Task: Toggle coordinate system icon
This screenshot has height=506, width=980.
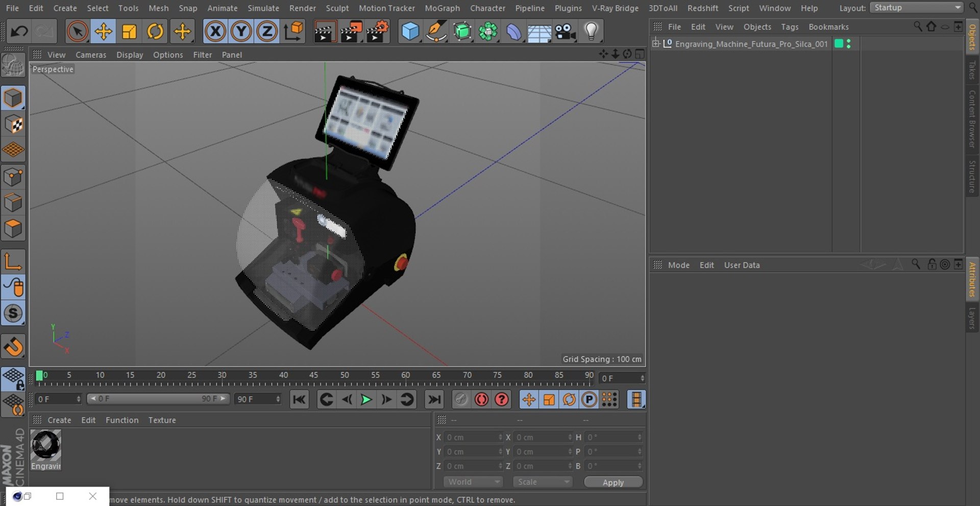Action: tap(293, 32)
